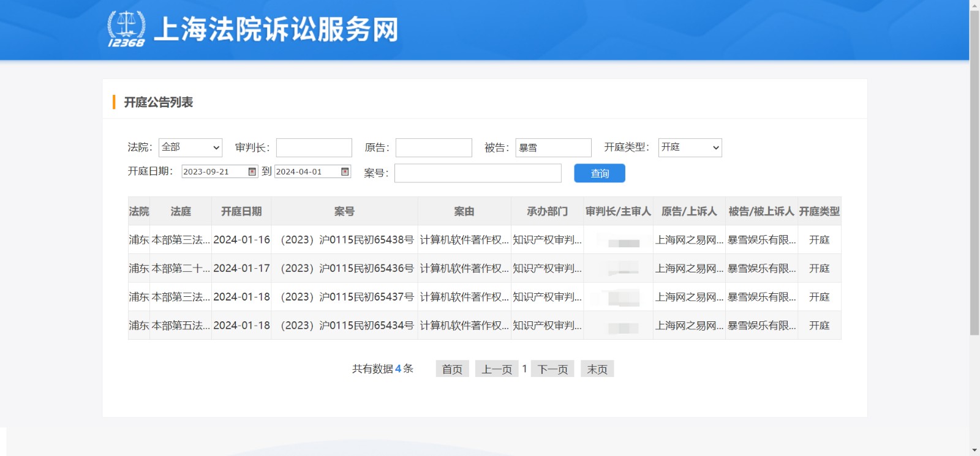This screenshot has width=980, height=456.
Task: Go to 下一页 next page
Action: [x=552, y=369]
